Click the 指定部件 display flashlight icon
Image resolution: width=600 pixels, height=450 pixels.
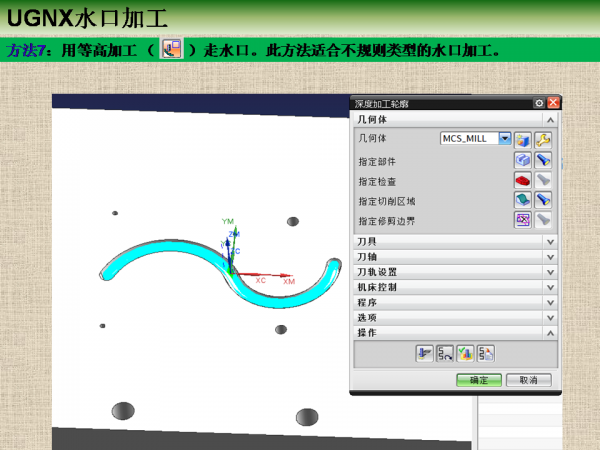click(x=543, y=160)
